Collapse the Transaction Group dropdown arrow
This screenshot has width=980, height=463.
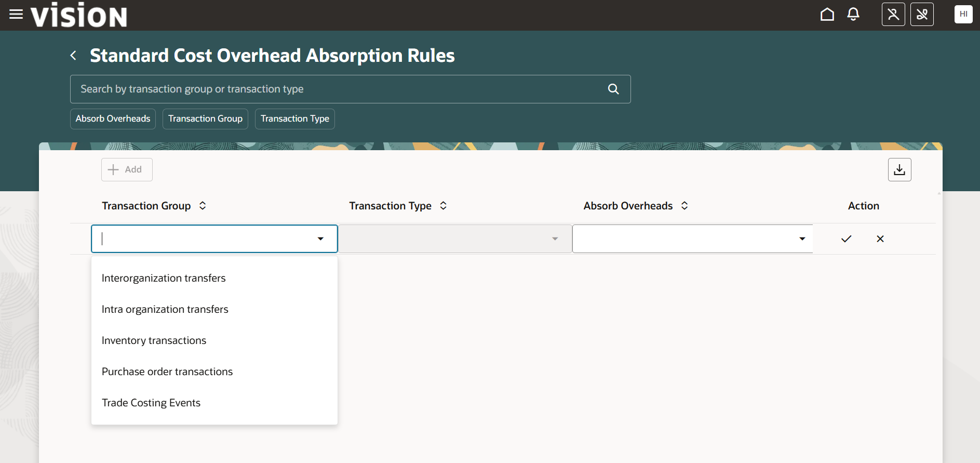[x=320, y=239]
